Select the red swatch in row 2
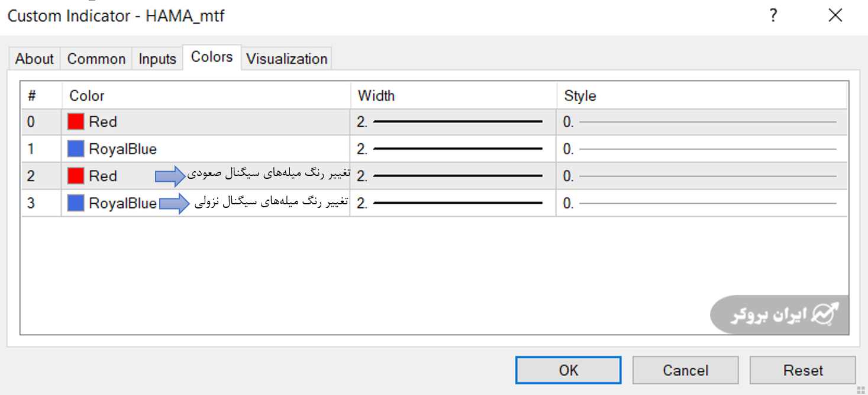 (x=76, y=176)
